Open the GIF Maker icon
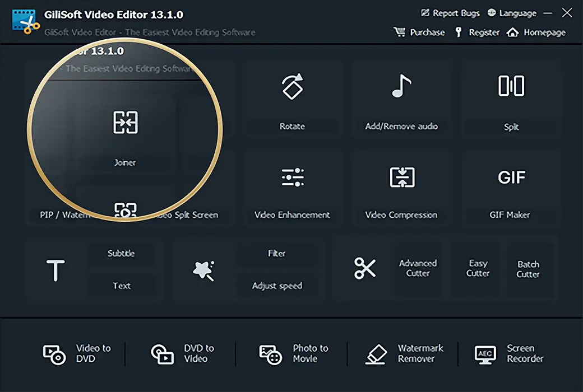 (x=512, y=177)
